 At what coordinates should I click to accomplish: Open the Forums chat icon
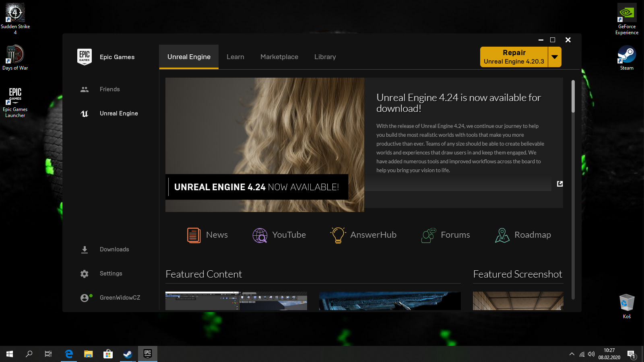[x=429, y=235]
